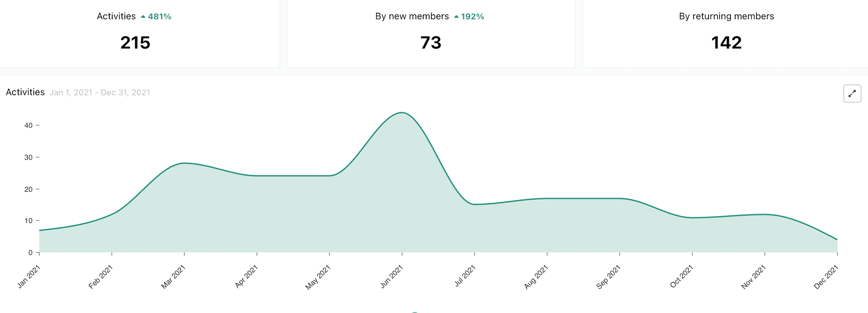Image resolution: width=868 pixels, height=313 pixels.
Task: Click the Jul 2021 x-axis label
Action: (465, 276)
